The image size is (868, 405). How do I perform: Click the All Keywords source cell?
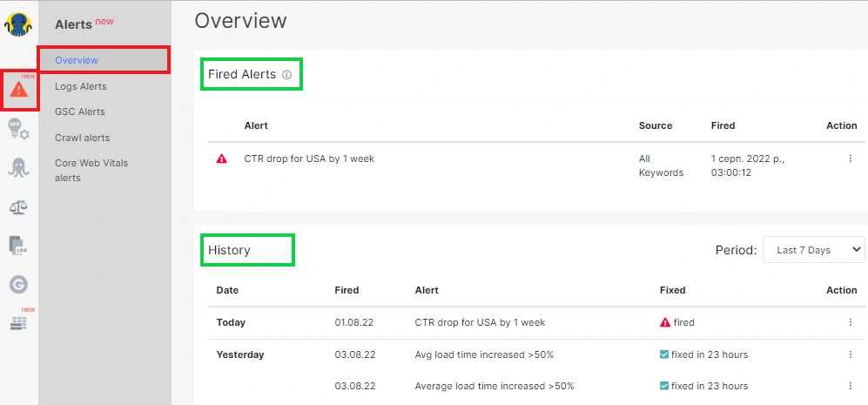661,165
